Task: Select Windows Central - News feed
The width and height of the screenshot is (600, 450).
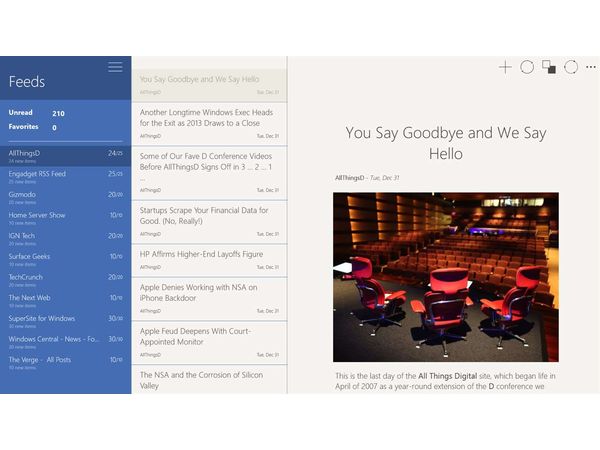Action: (66, 342)
